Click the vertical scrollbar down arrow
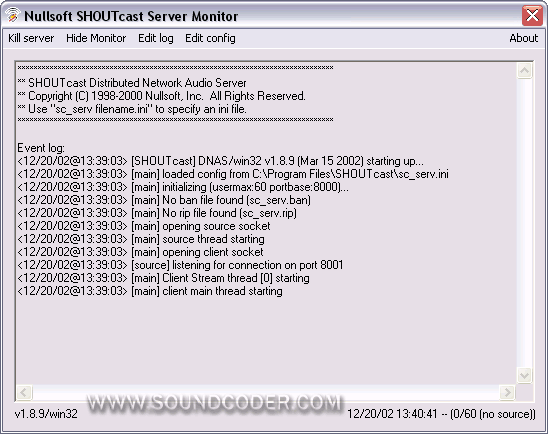This screenshot has height=434, width=548. coord(524,376)
